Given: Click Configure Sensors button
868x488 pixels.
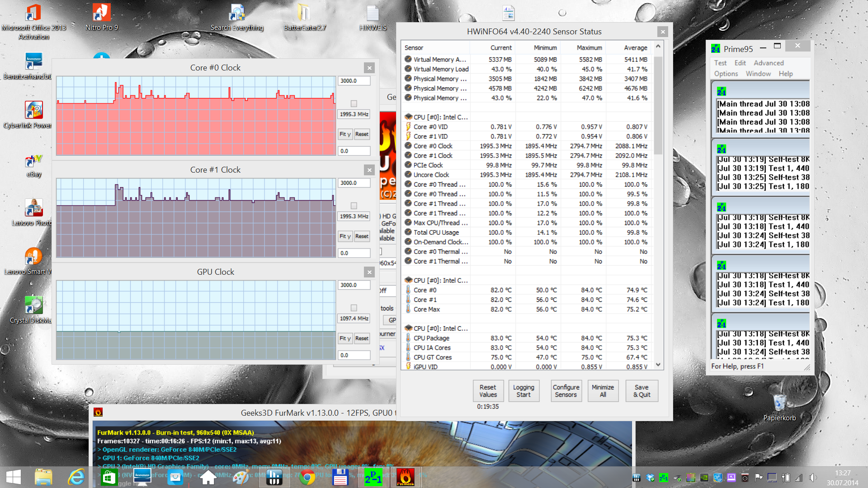Looking at the screenshot, I should (x=566, y=391).
